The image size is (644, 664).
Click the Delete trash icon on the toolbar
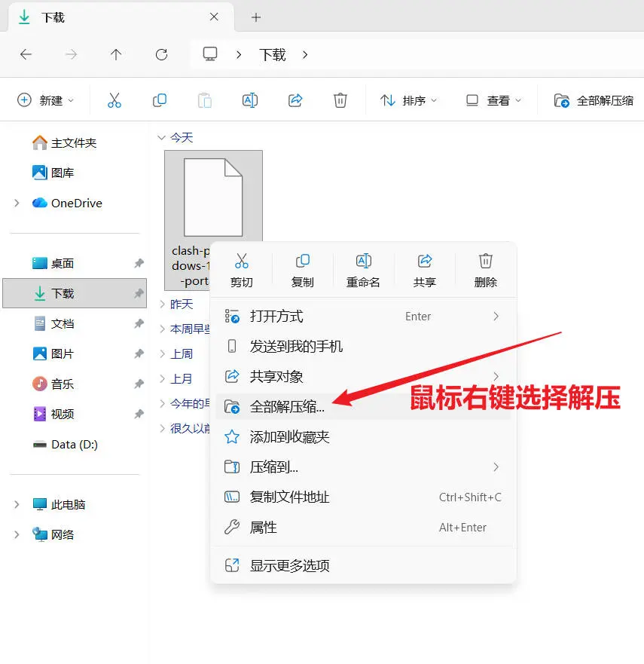340,99
